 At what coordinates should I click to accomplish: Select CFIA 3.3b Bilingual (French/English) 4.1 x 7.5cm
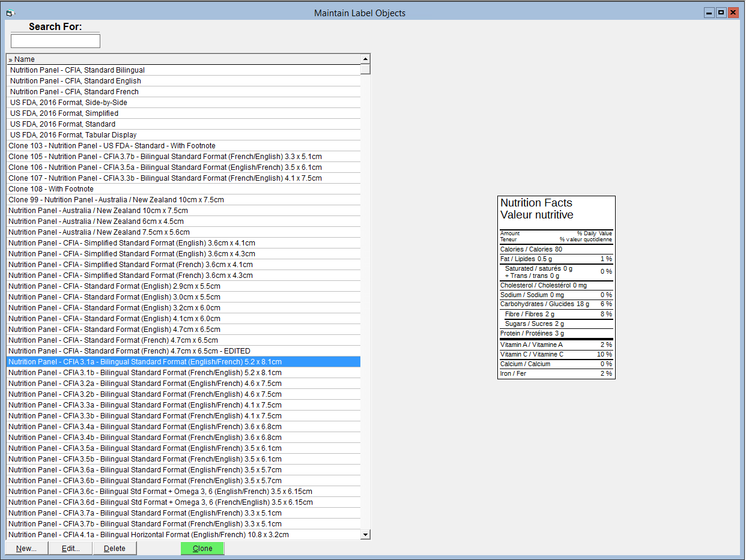click(x=184, y=416)
